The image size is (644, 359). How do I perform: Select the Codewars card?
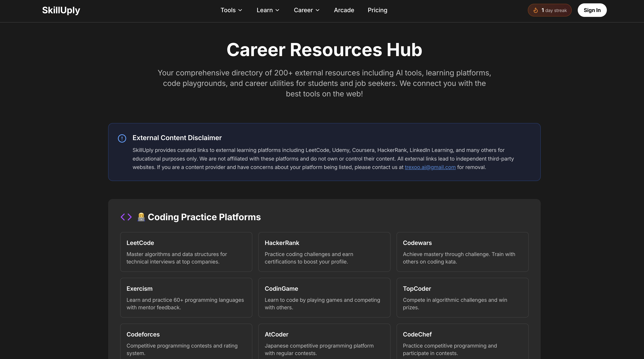[462, 252]
